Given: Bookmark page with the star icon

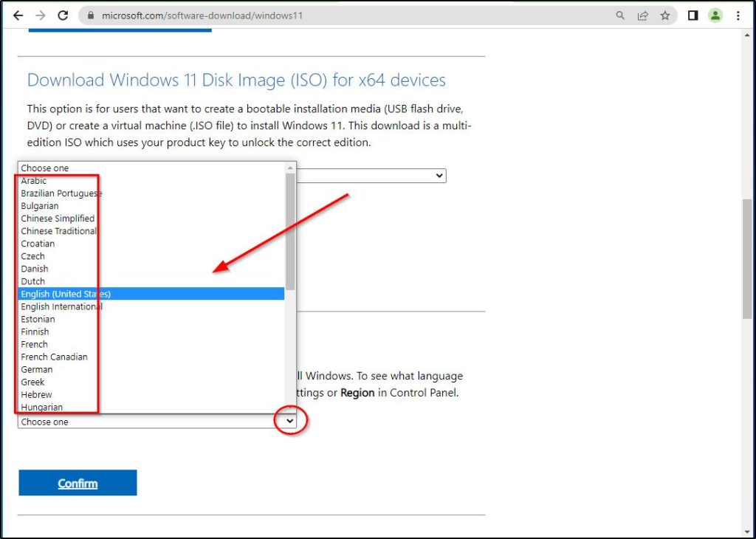Looking at the screenshot, I should coord(665,16).
